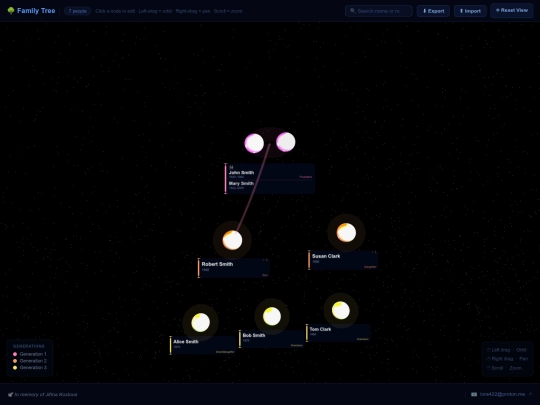Click the Generation 2 legend label
540x405 pixels.
(33, 361)
